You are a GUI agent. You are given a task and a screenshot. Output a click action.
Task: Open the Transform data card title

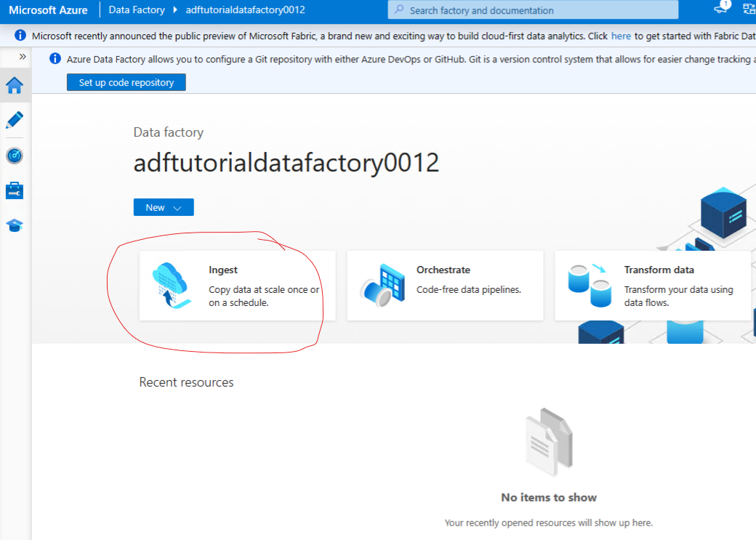click(659, 270)
